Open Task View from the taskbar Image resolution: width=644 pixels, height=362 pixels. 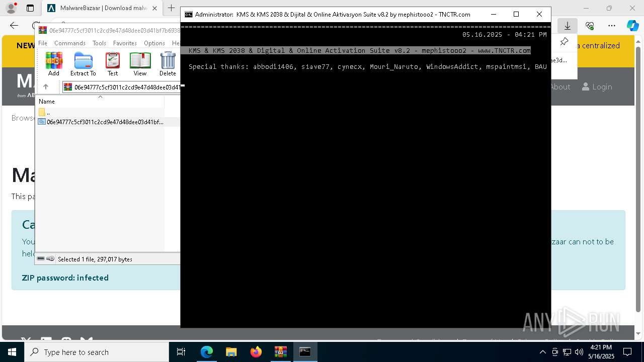(x=181, y=352)
